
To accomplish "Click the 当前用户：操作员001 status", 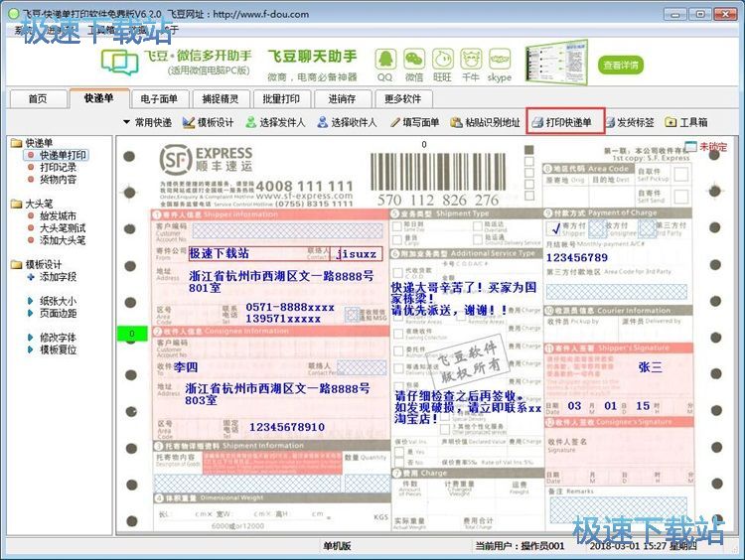I will coord(521,546).
